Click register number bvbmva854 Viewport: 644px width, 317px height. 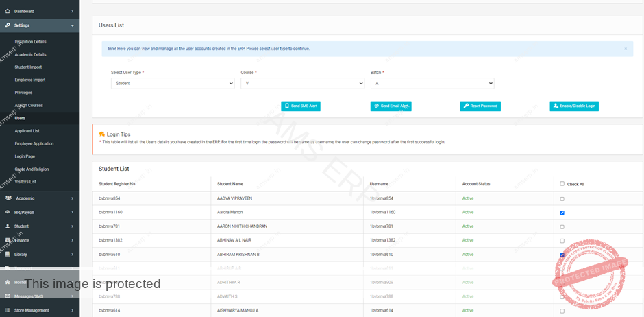[x=110, y=198]
